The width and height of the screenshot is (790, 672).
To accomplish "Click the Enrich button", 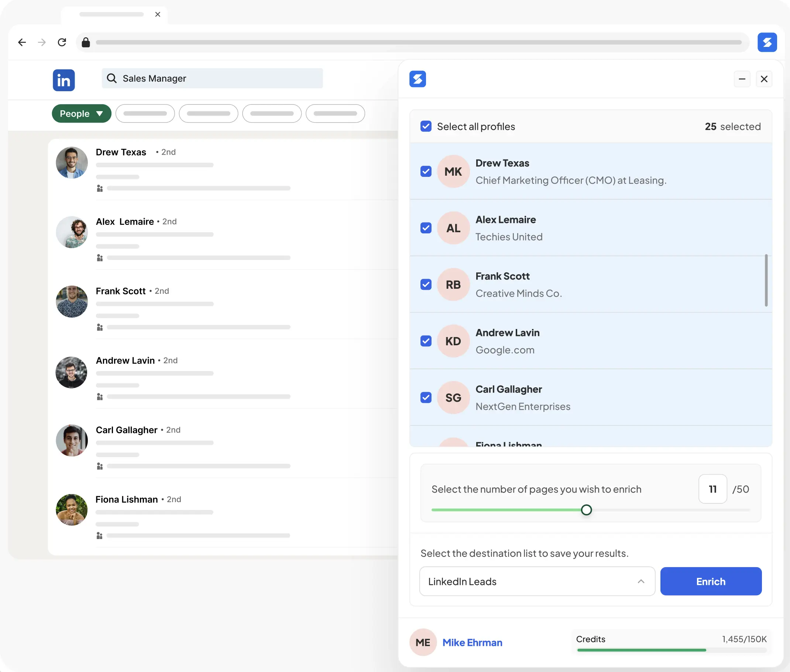I will pyautogui.click(x=711, y=581).
